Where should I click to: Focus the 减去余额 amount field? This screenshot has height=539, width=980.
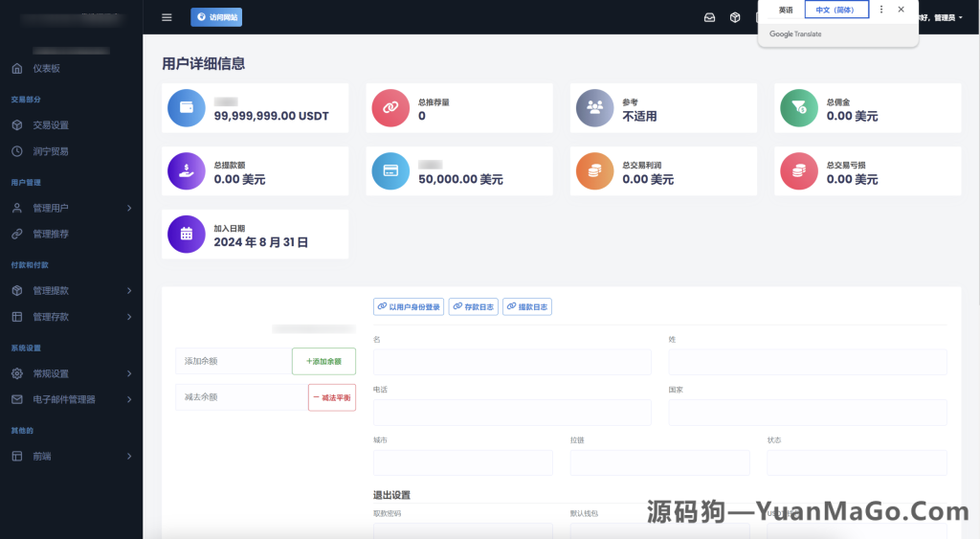coord(242,397)
